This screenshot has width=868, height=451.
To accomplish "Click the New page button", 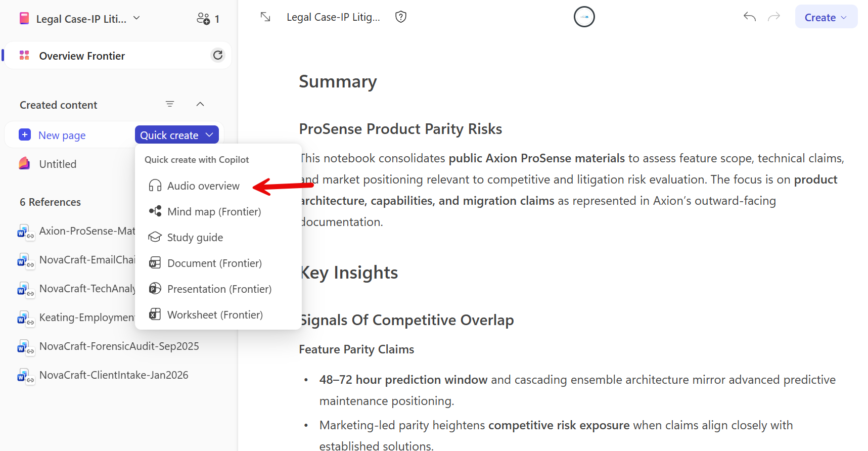I will pyautogui.click(x=62, y=135).
